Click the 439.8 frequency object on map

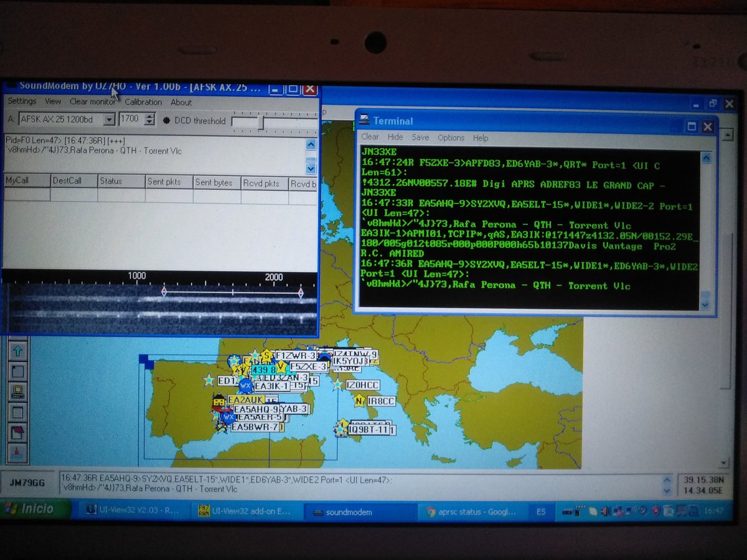[264, 370]
